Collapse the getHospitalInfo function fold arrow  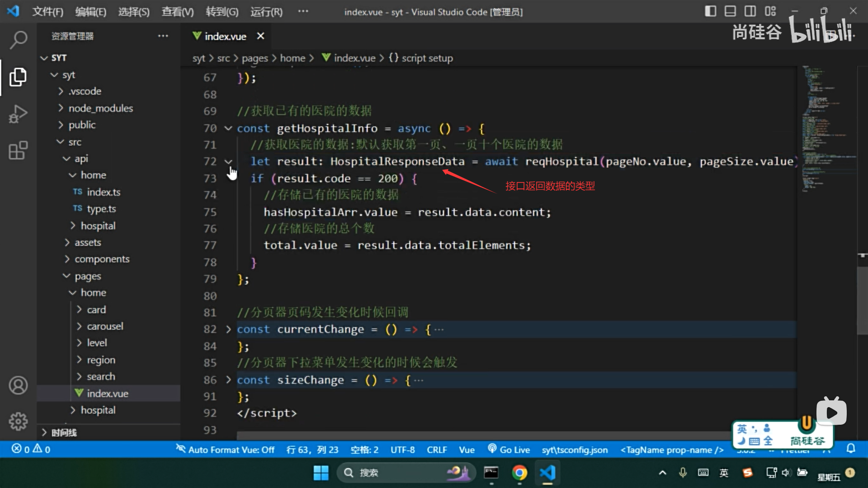tap(228, 128)
